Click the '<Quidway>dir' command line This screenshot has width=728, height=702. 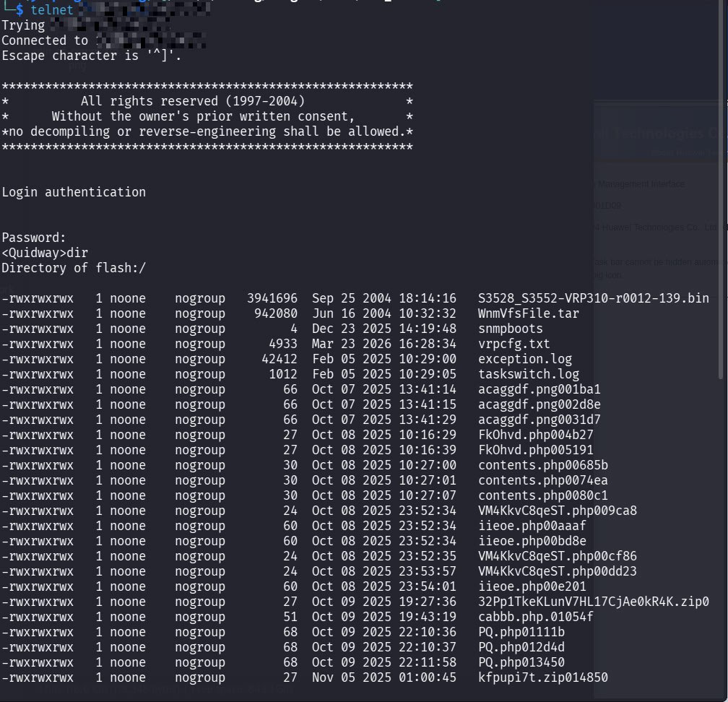point(45,253)
